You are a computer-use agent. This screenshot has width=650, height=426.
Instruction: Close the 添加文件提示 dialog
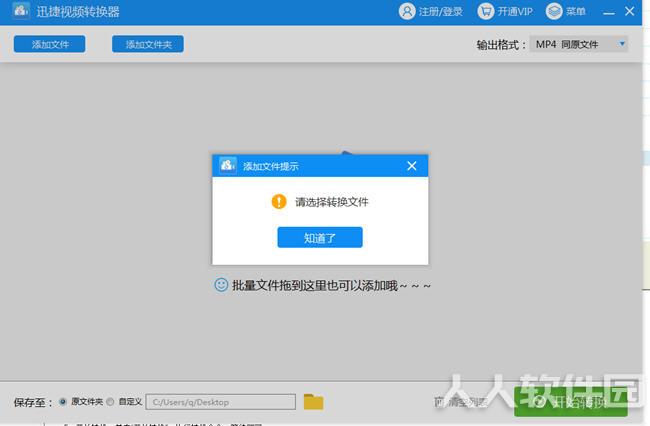click(x=412, y=166)
